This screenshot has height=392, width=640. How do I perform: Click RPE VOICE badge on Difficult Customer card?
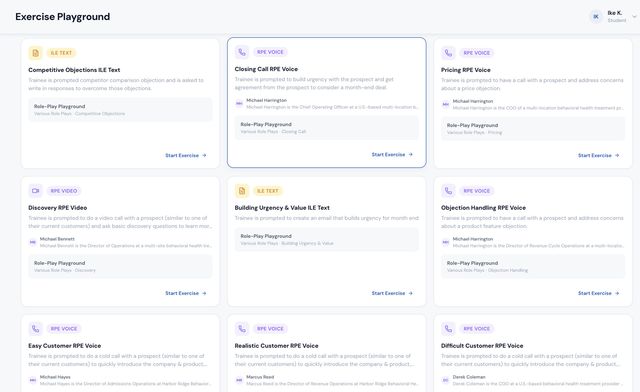tap(476, 329)
